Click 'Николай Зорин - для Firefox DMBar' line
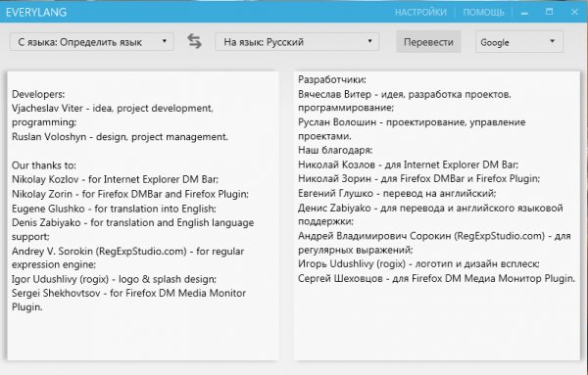This screenshot has width=588, height=375. [x=418, y=179]
